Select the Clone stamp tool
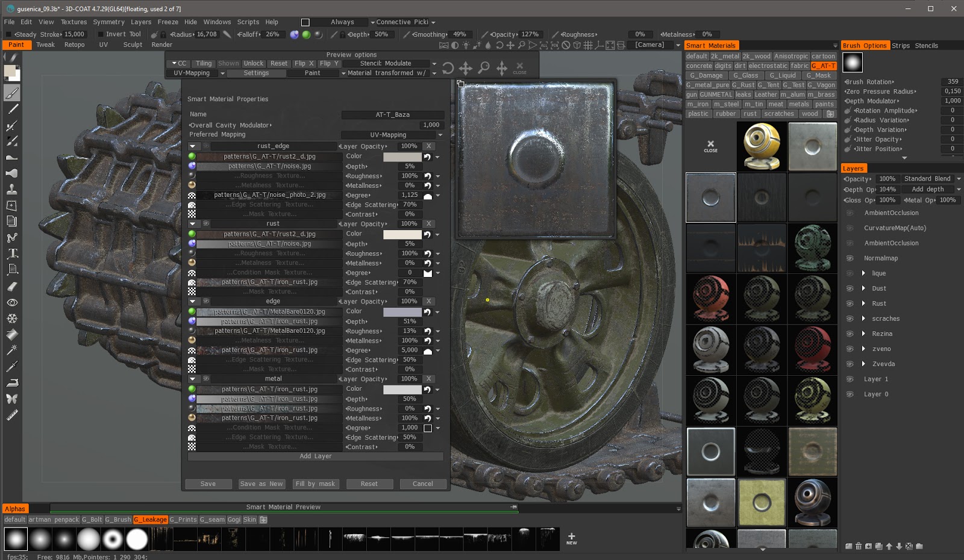The height and width of the screenshot is (560, 964). click(12, 189)
